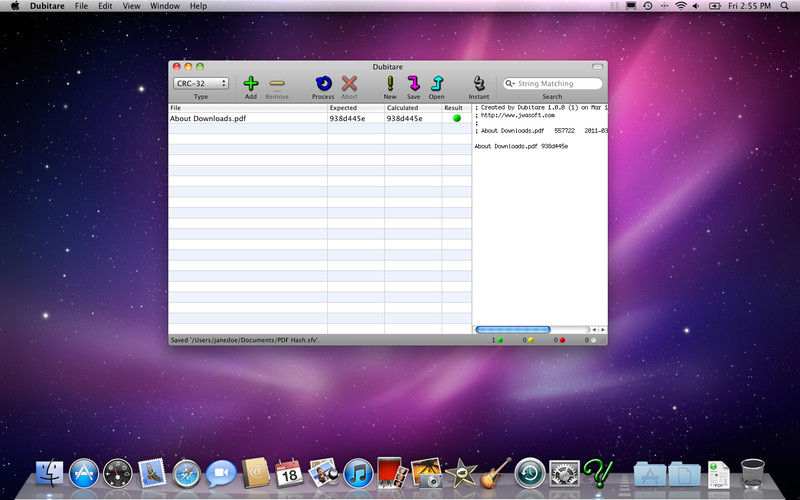Screen dimensions: 800x500
Task: Click the red X Abort icon
Action: pos(349,83)
